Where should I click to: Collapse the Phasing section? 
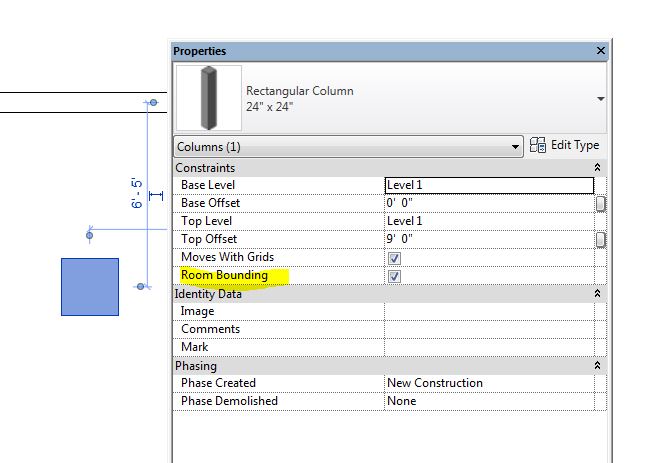[597, 365]
